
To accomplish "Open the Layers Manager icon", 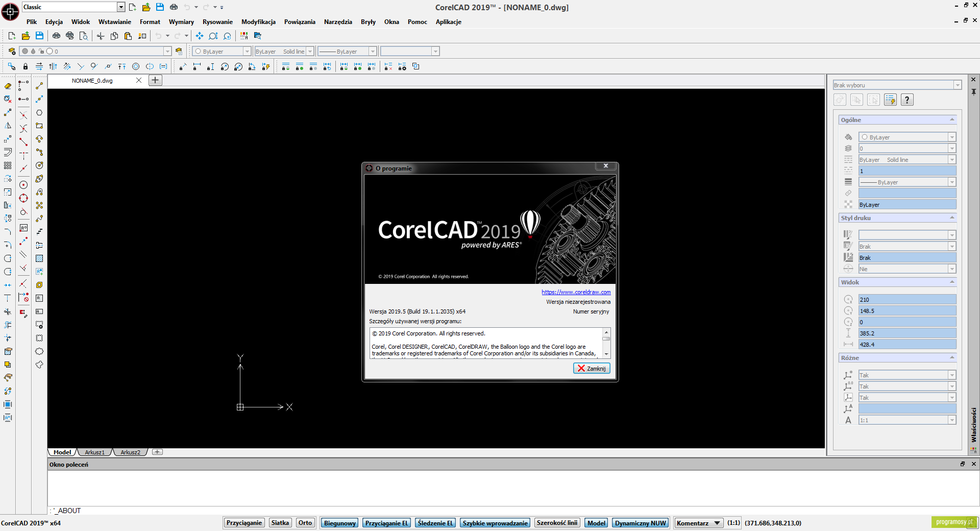I will click(x=12, y=51).
